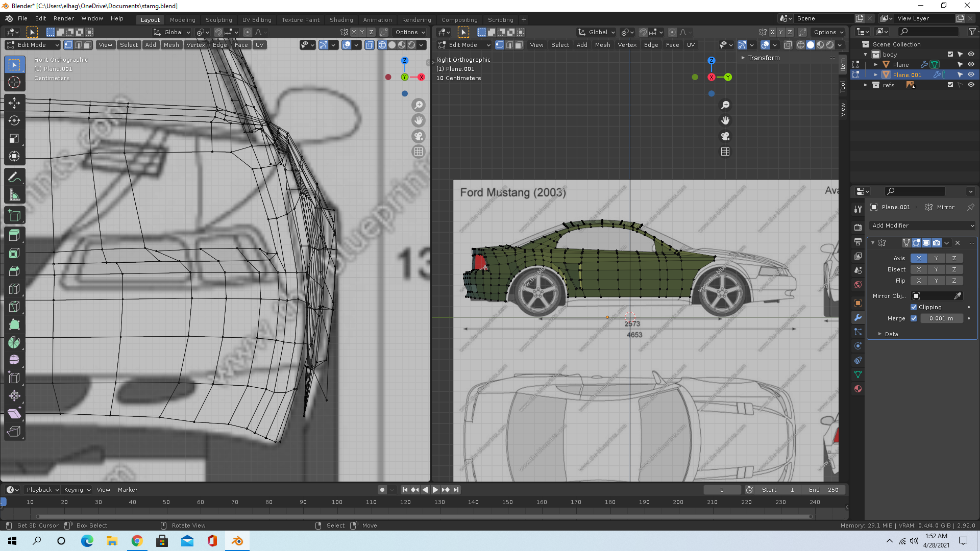
Task: Switch to the Sculpting workspace tab
Action: (218, 20)
